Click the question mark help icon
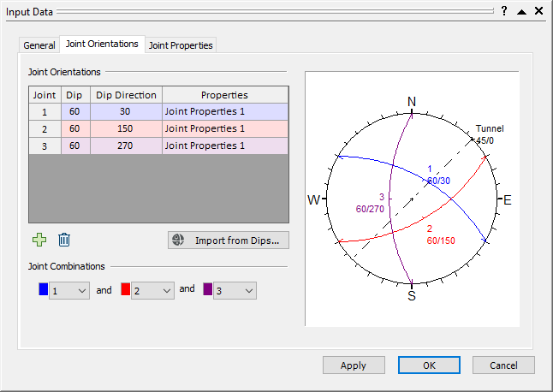Image resolution: width=553 pixels, height=392 pixels. point(504,11)
